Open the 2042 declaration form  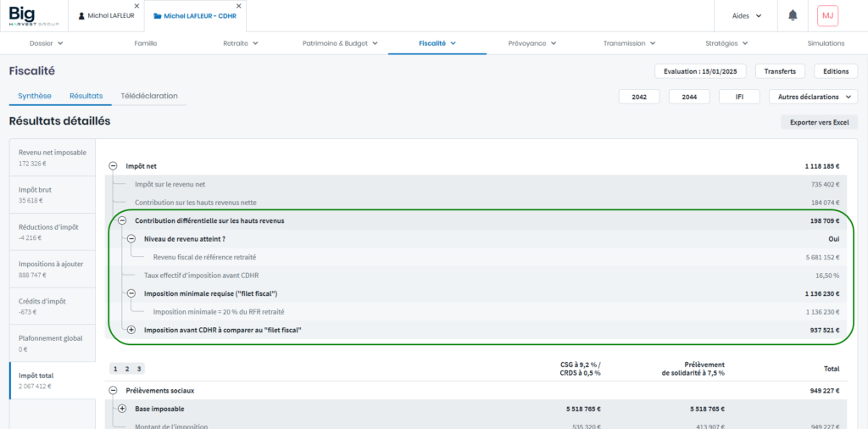639,97
